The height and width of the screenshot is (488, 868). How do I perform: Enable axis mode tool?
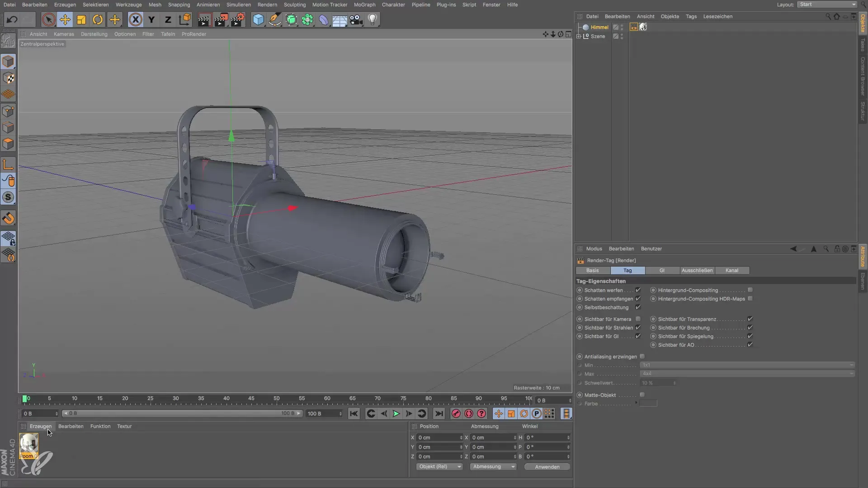click(x=8, y=164)
